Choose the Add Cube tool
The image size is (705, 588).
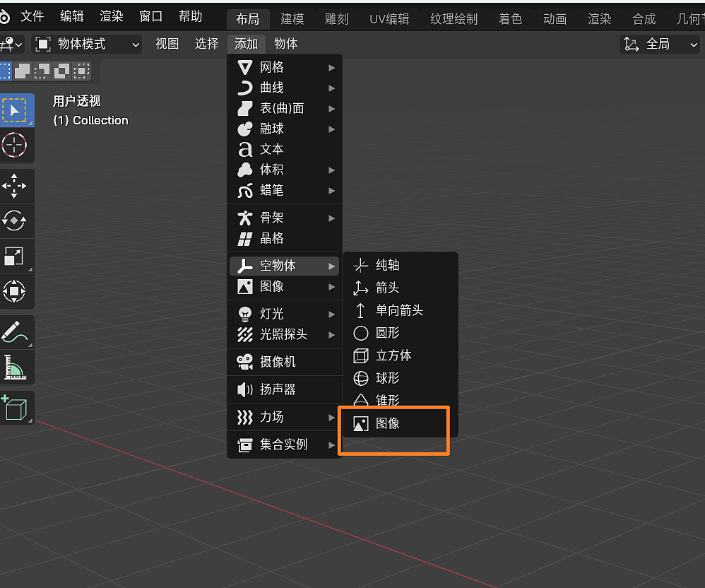(16, 407)
